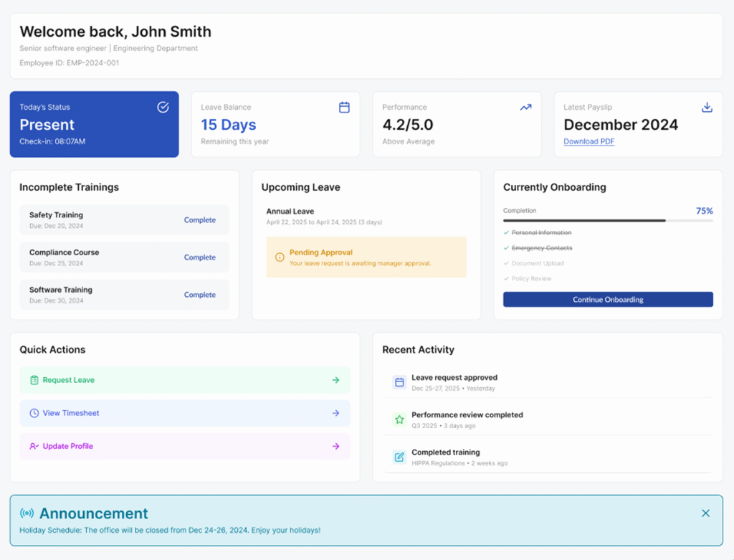Click the Download PDF link

pos(588,141)
